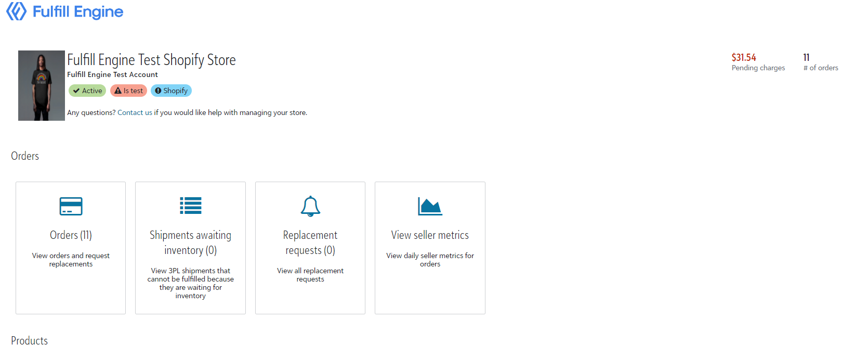Open the Fulfill Engine brand name link
The width and height of the screenshot is (868, 357).
[x=78, y=11]
